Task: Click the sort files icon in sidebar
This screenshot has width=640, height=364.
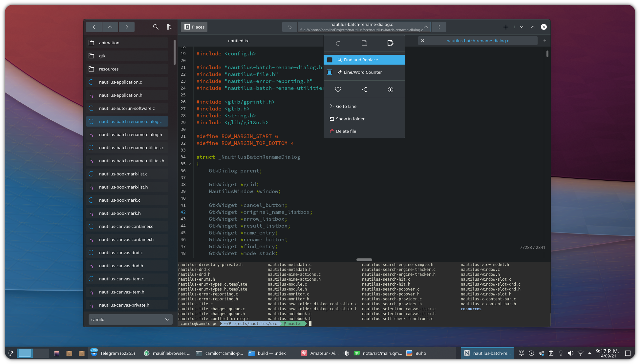Action: click(169, 27)
